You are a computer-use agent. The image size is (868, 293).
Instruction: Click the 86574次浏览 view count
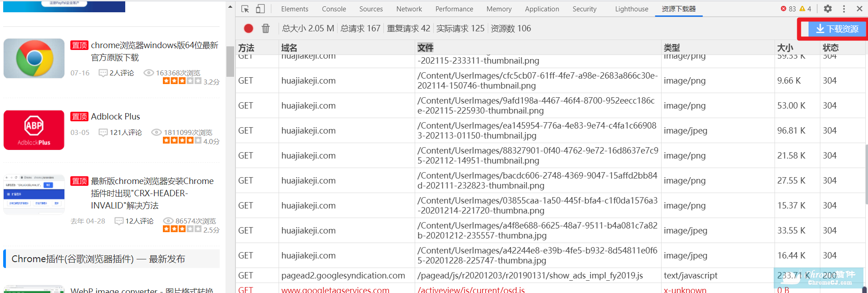pyautogui.click(x=190, y=221)
